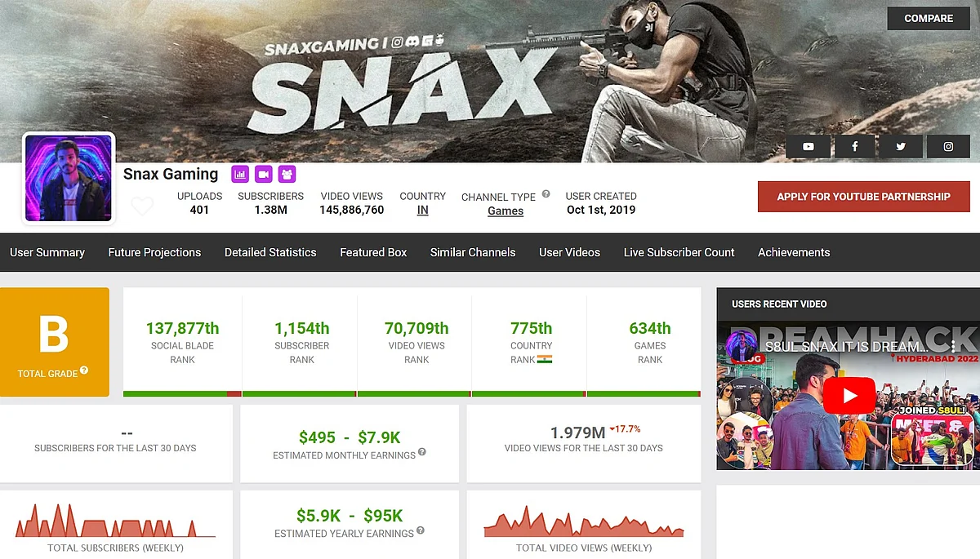This screenshot has height=559, width=980.
Task: Open the Achievements tab
Action: coord(794,252)
